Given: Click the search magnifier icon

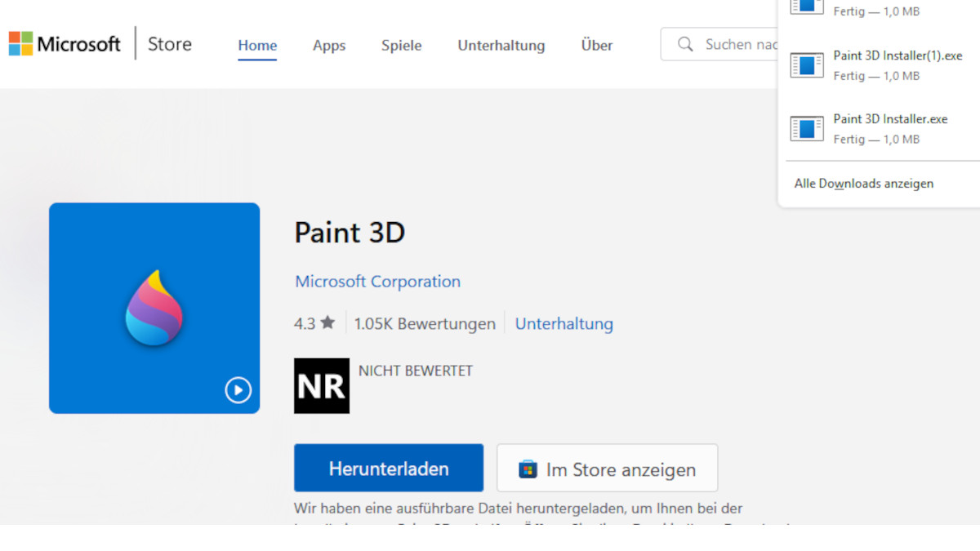Looking at the screenshot, I should pyautogui.click(x=686, y=44).
